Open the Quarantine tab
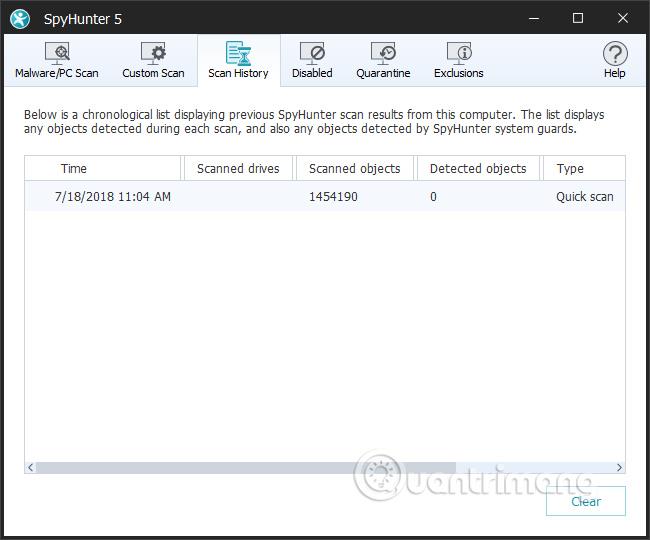Screen dimensions: 650x540 383,61
